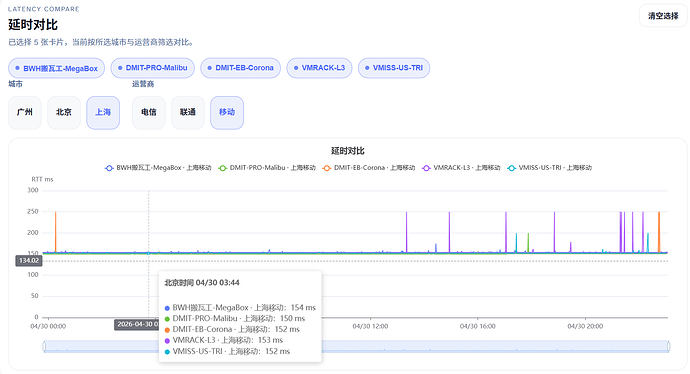Click the left handle of the zoom slider
Viewport: 690px width, 374px height.
click(x=44, y=347)
